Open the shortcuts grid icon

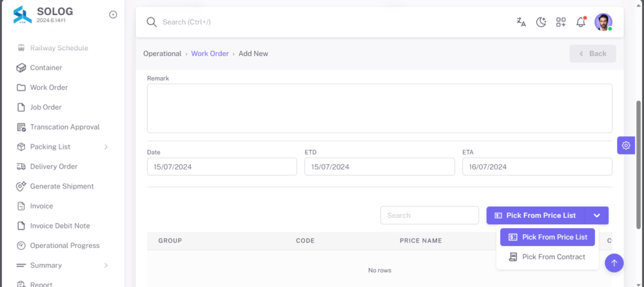pos(560,22)
